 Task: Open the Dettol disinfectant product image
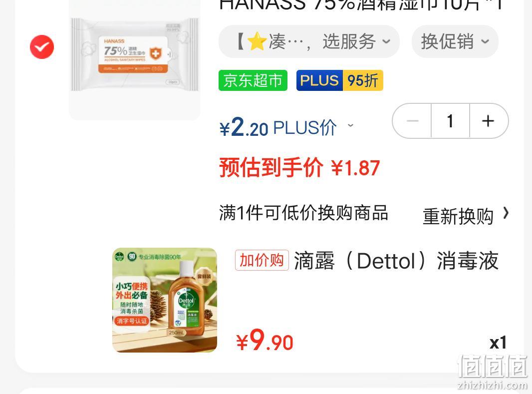coord(165,300)
